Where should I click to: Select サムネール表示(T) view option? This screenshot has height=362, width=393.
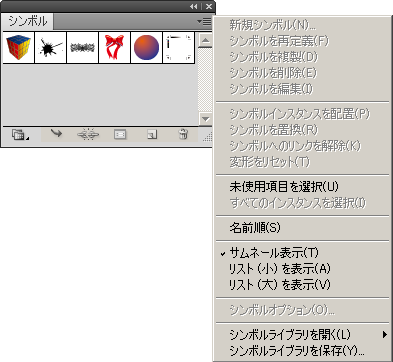click(x=302, y=253)
